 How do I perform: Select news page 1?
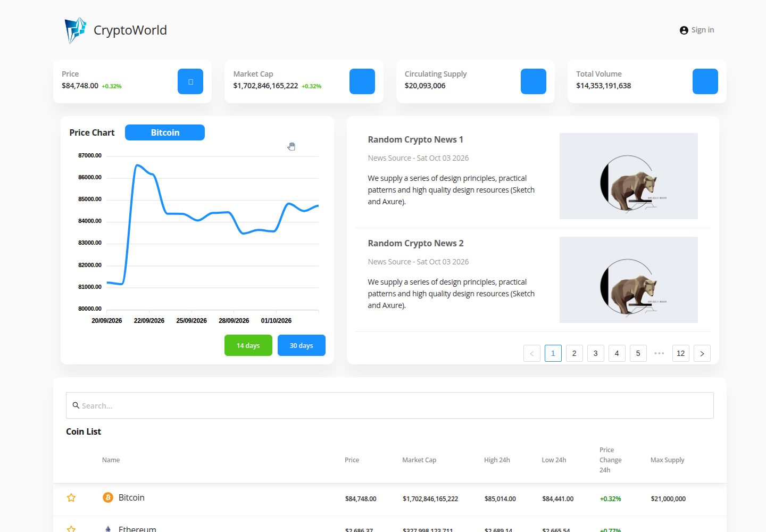[553, 353]
